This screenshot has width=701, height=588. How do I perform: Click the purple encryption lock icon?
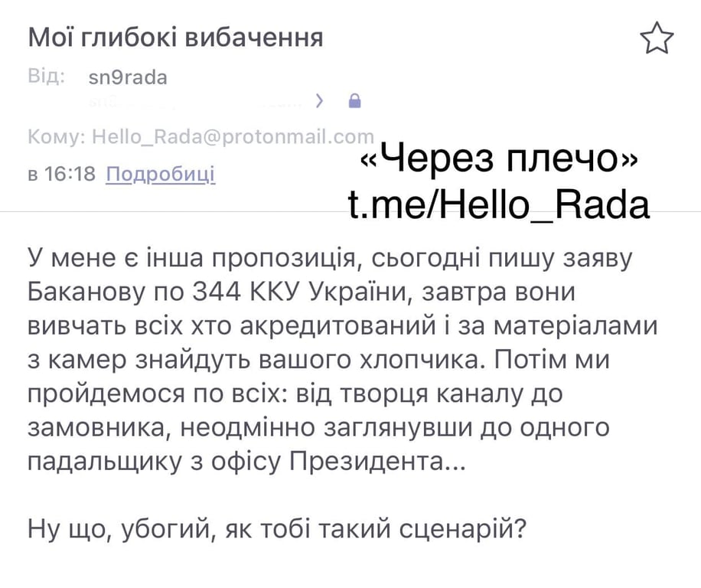point(354,100)
